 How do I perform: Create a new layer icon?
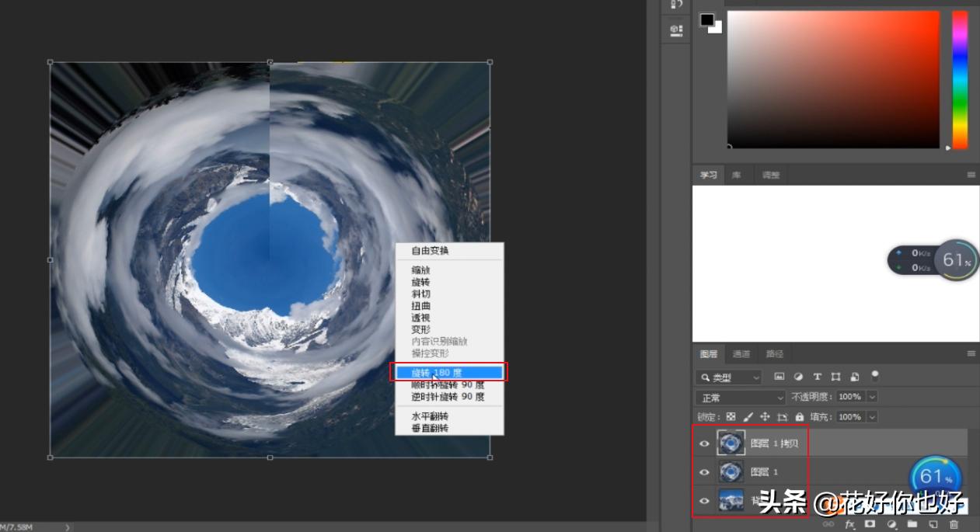click(x=933, y=525)
